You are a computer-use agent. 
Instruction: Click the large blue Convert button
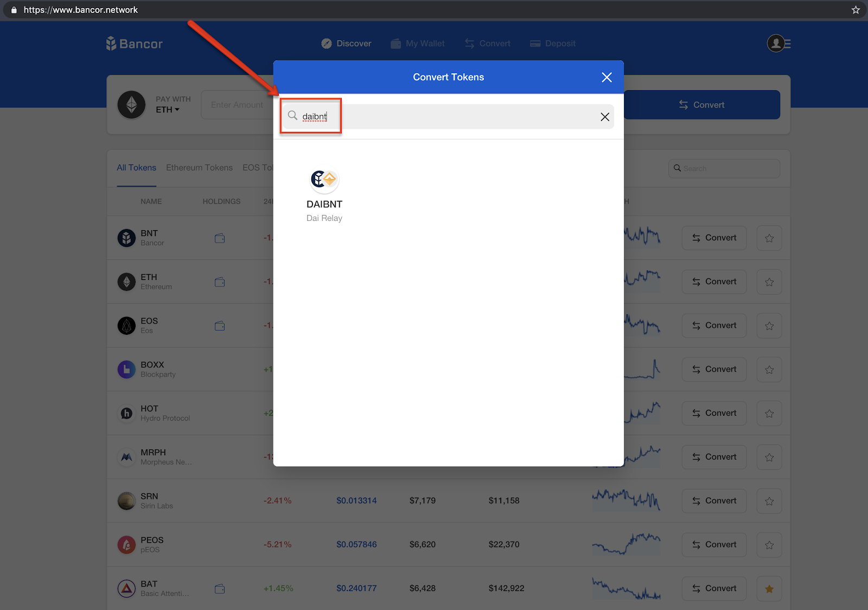click(x=702, y=105)
